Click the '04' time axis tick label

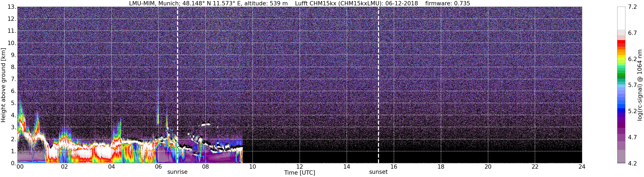click(111, 167)
